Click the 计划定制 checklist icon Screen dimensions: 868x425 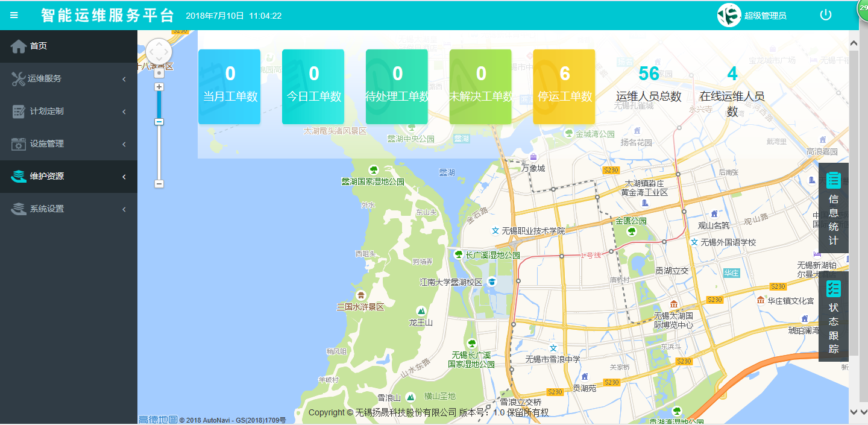(19, 111)
